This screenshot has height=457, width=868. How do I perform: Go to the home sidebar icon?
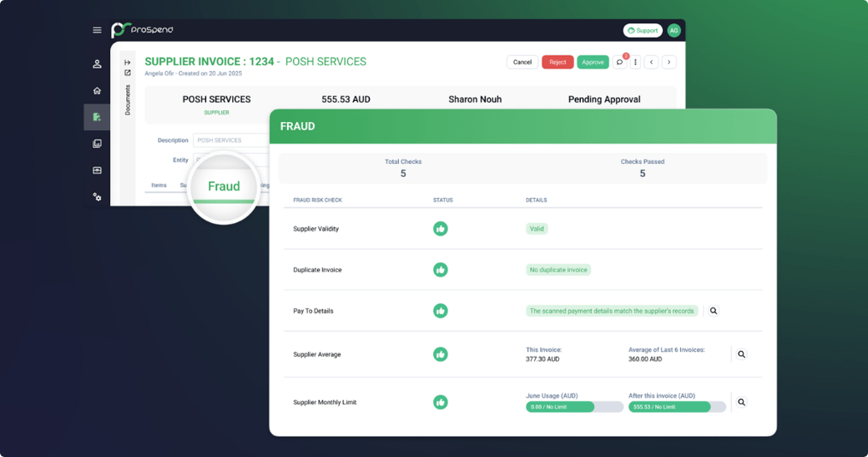[x=97, y=91]
